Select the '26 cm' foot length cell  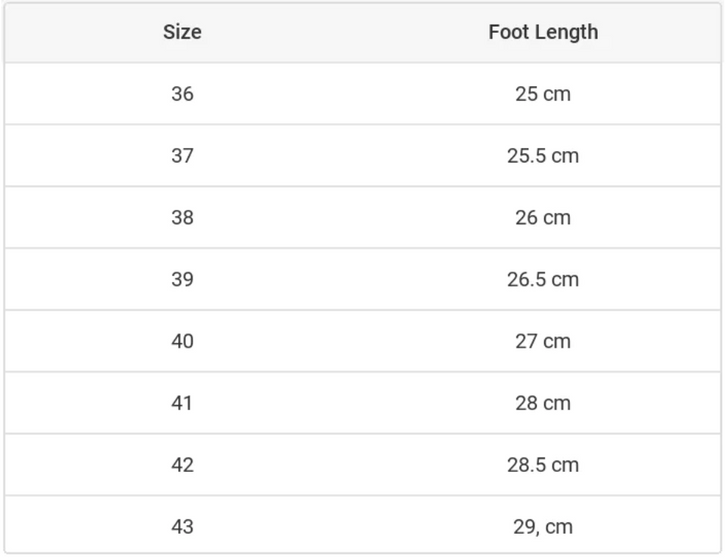[x=543, y=218]
